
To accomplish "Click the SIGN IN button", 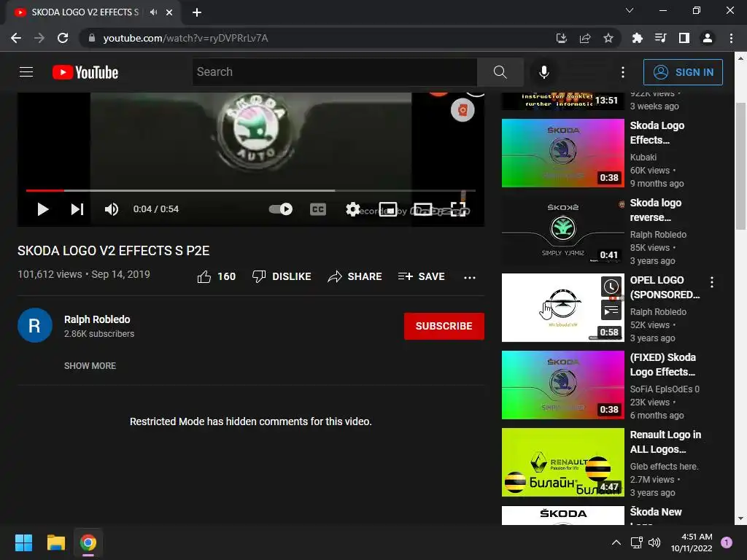I will pos(683,72).
